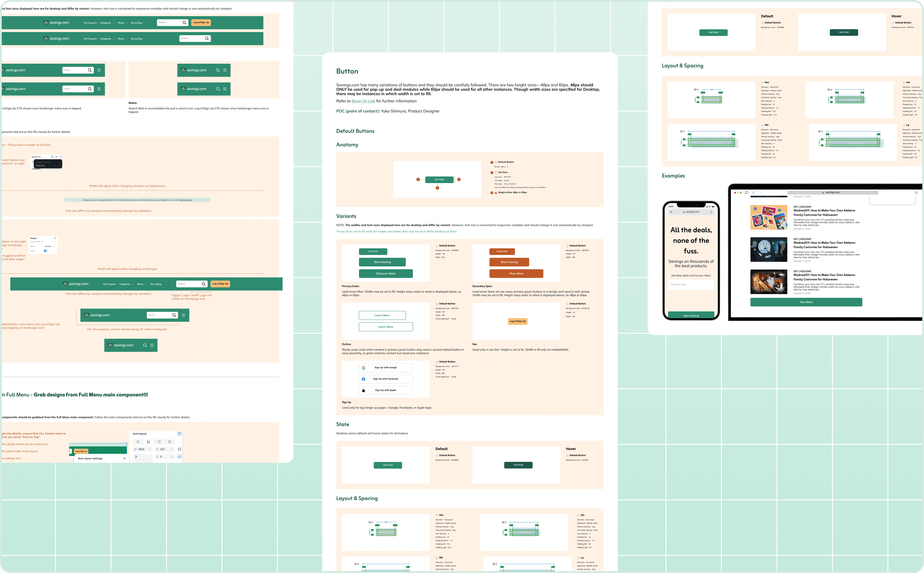The height and width of the screenshot is (573, 924).
Task: Toggle the eye visibility icon in the Appearance panel
Action: tap(56, 156)
